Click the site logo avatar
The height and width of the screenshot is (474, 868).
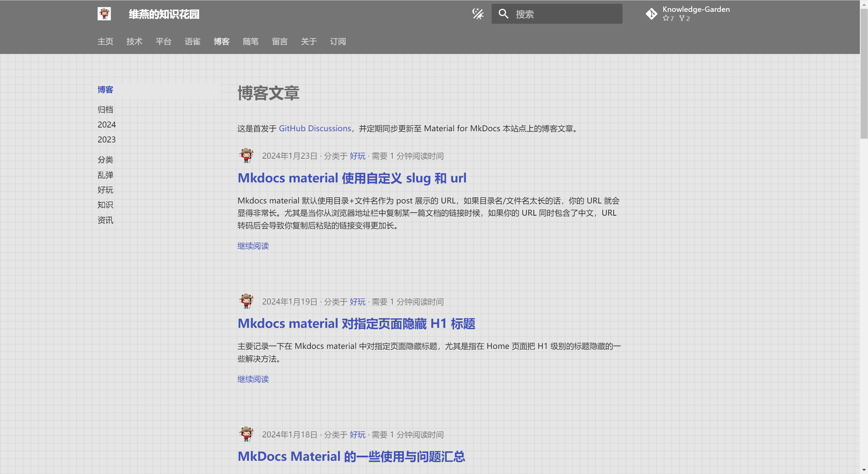(x=104, y=14)
